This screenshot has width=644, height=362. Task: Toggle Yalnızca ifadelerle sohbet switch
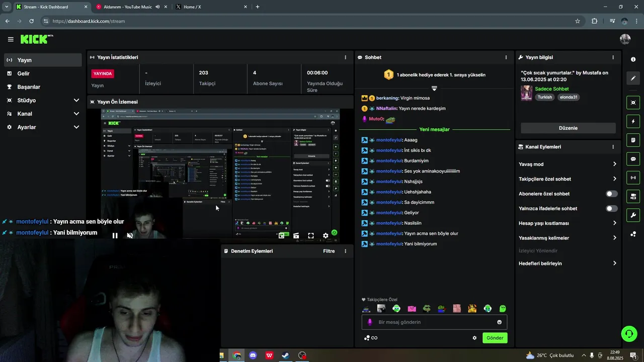[611, 208]
